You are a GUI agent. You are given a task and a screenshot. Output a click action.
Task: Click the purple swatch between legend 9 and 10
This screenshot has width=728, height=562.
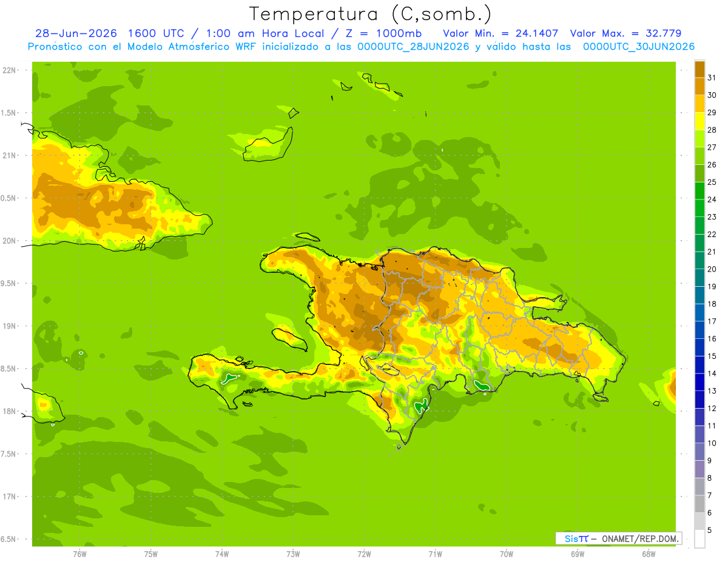[699, 452]
